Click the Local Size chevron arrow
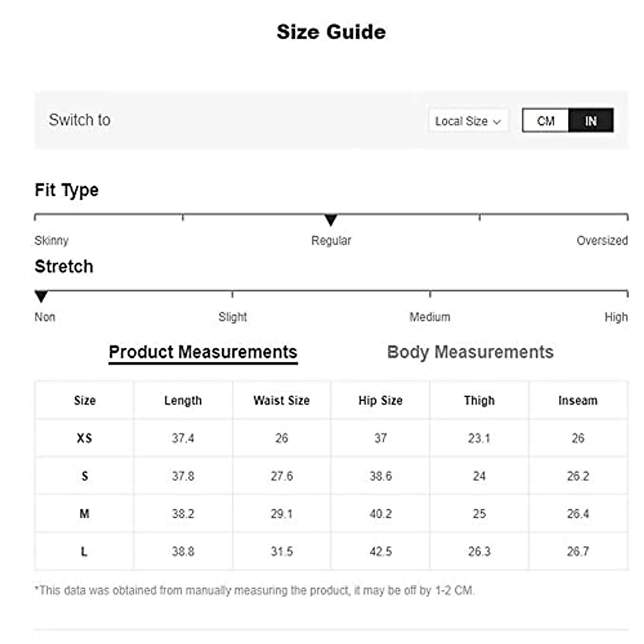This screenshot has height=644, width=644. (x=497, y=122)
